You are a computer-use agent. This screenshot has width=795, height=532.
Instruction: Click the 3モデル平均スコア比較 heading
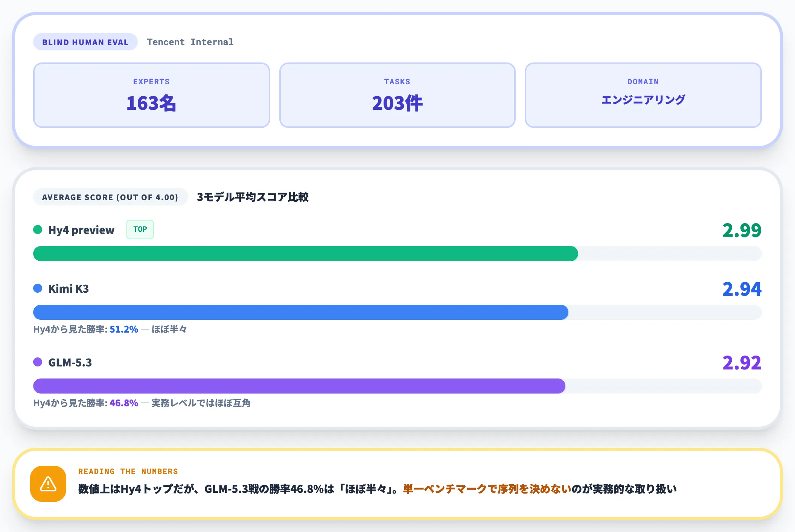pos(253,197)
